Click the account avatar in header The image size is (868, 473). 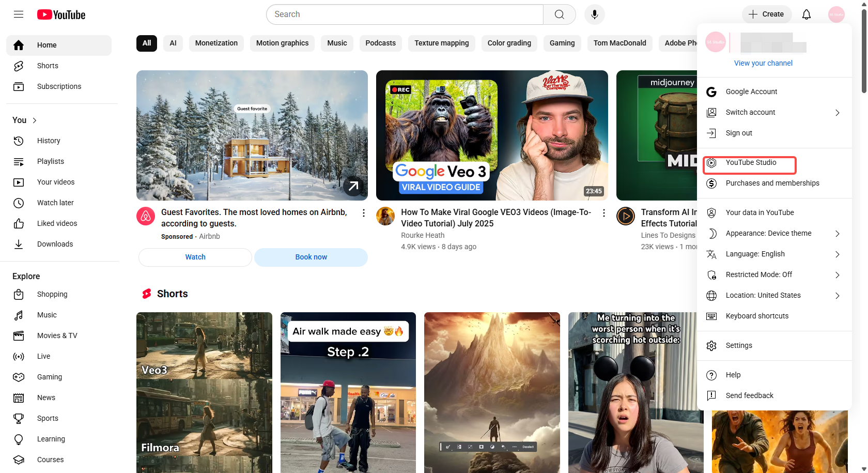[x=836, y=14]
